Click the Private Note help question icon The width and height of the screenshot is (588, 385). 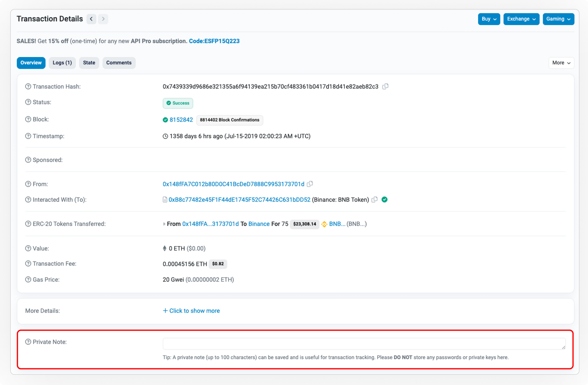[28, 342]
